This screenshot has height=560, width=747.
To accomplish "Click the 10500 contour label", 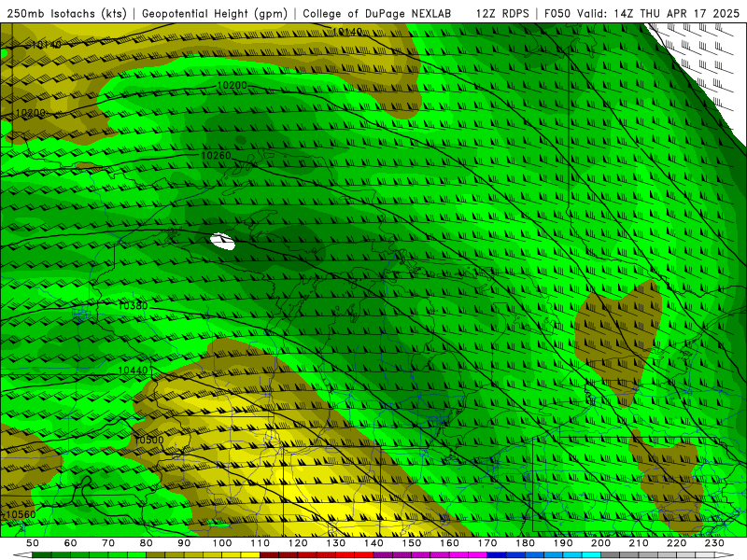I will point(149,440).
